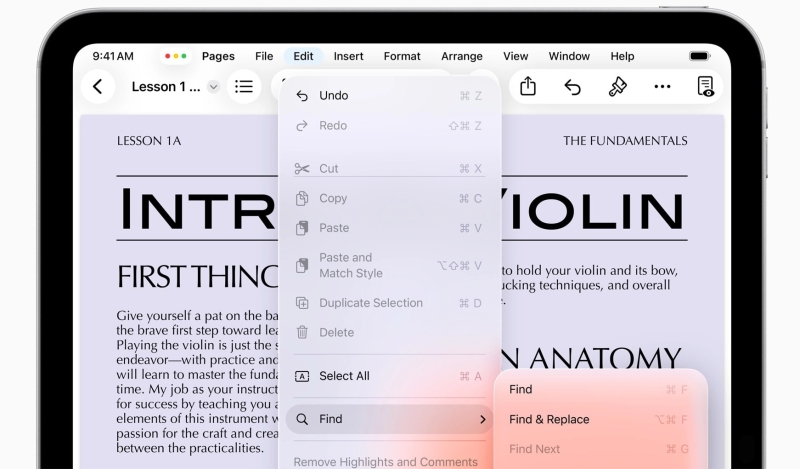Viewport: 800px width, 469px height.
Task: Open the Format menu
Action: point(402,57)
